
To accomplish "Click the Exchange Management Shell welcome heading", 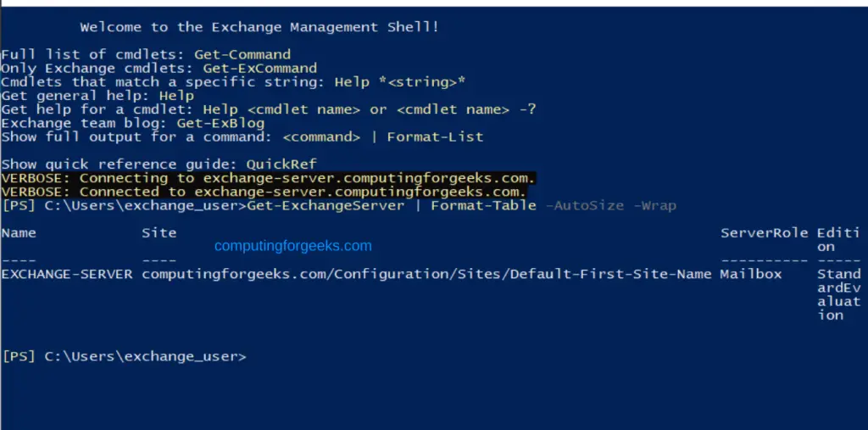I will 259,27.
